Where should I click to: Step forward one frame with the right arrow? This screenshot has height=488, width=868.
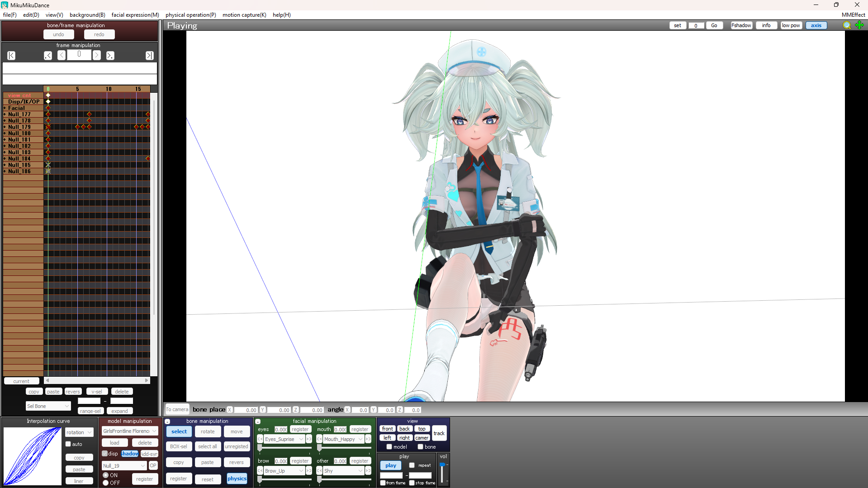(x=96, y=55)
